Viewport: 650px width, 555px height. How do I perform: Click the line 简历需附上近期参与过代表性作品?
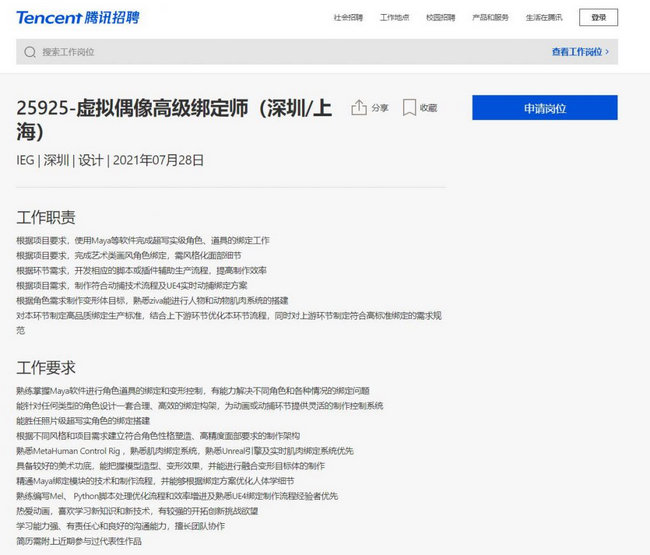point(79,541)
